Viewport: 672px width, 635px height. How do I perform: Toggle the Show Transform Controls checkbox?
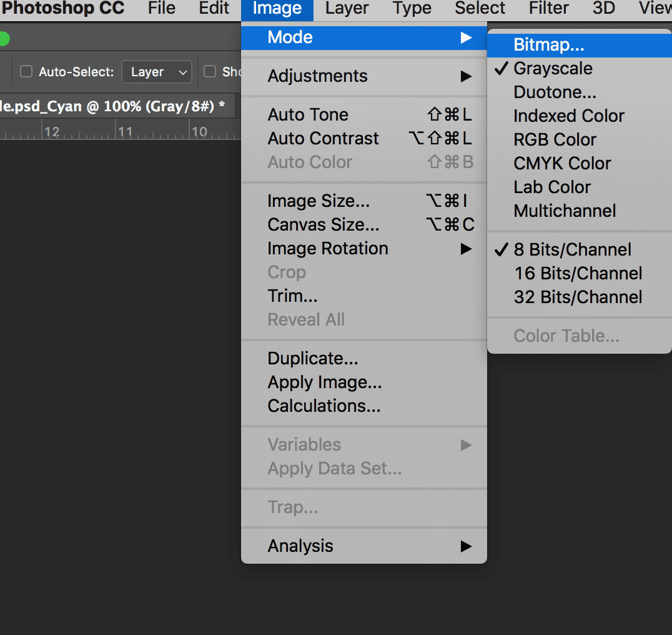coord(210,72)
